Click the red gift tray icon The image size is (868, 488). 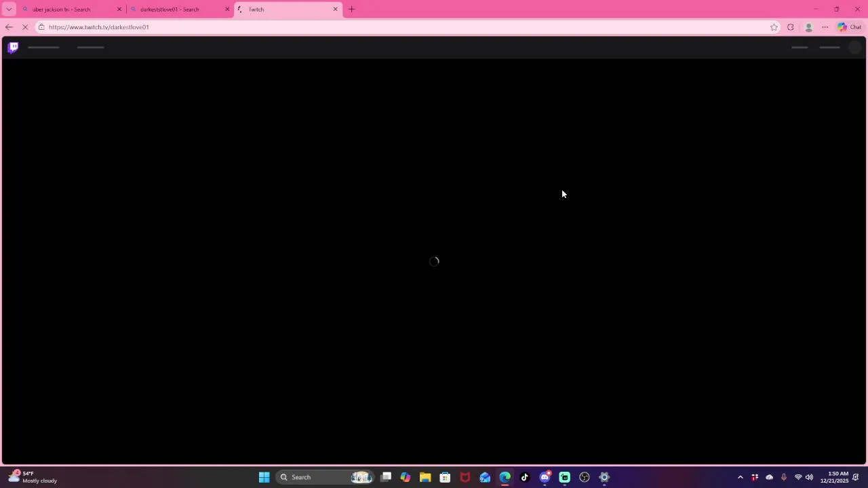pos(755,477)
